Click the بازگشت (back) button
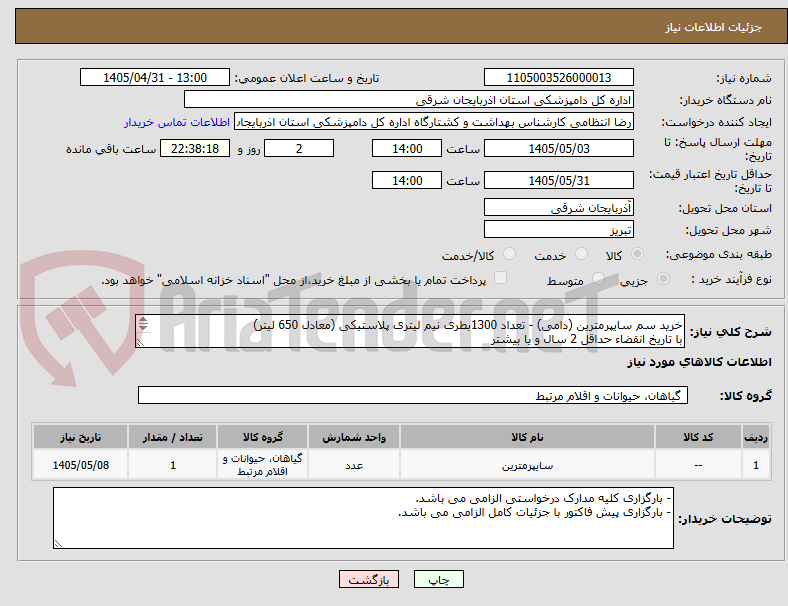The width and height of the screenshot is (788, 606). pyautogui.click(x=369, y=579)
